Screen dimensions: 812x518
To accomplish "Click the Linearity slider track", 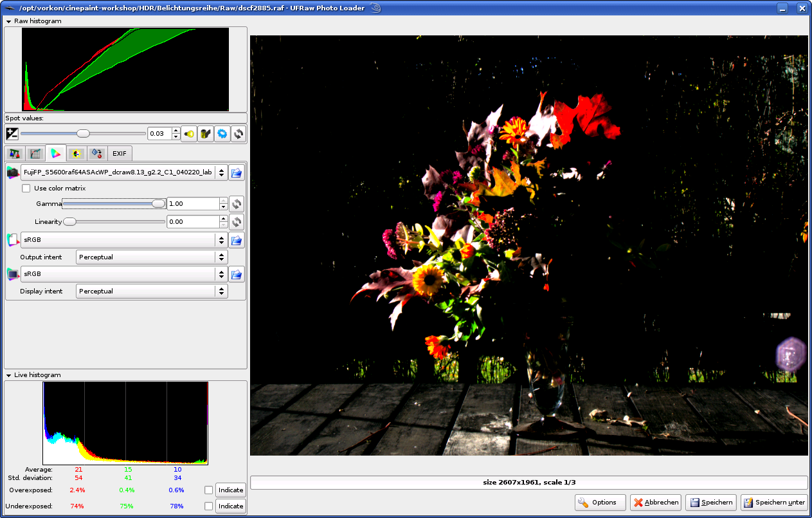I will point(116,222).
